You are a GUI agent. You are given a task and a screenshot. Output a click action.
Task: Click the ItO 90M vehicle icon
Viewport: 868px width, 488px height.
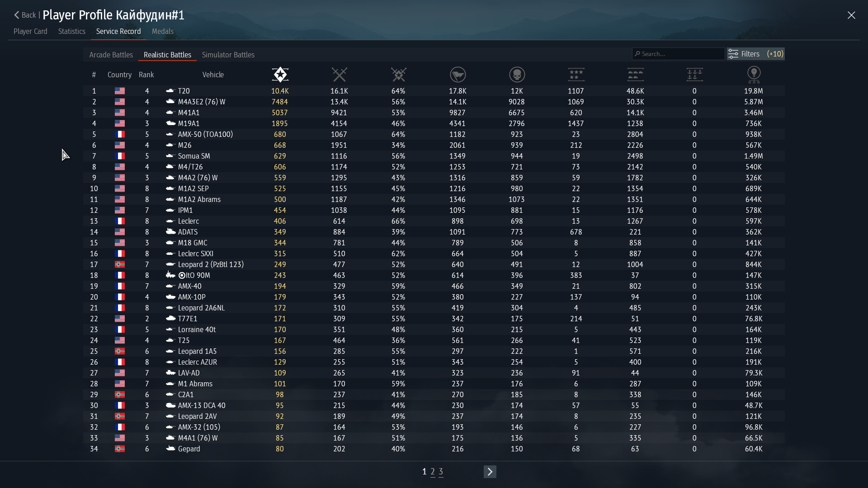[x=170, y=275]
